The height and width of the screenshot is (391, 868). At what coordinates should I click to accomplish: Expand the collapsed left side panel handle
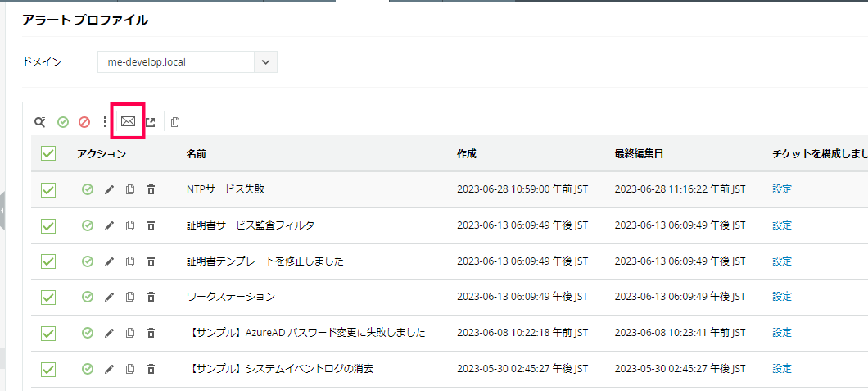click(x=2, y=211)
